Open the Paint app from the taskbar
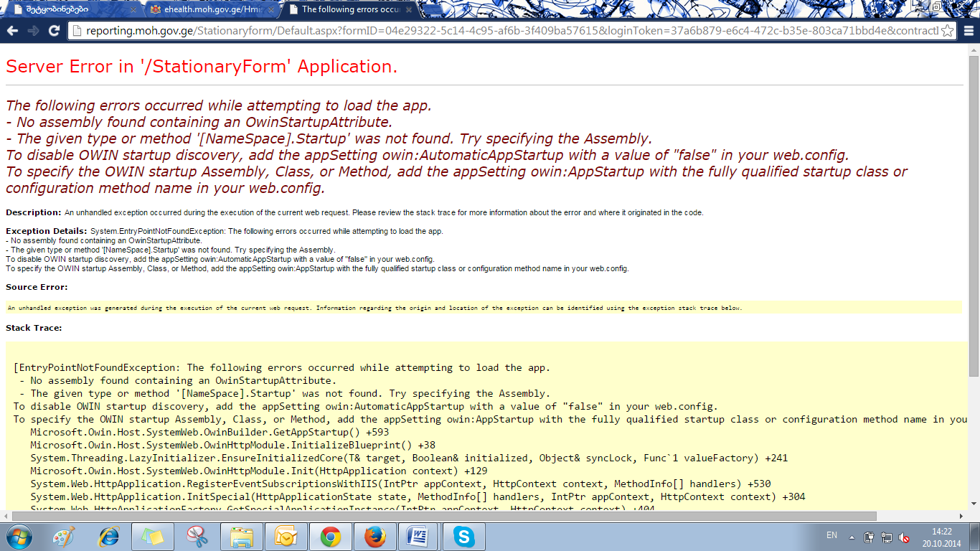Viewport: 980px width, 551px height. 65,537
